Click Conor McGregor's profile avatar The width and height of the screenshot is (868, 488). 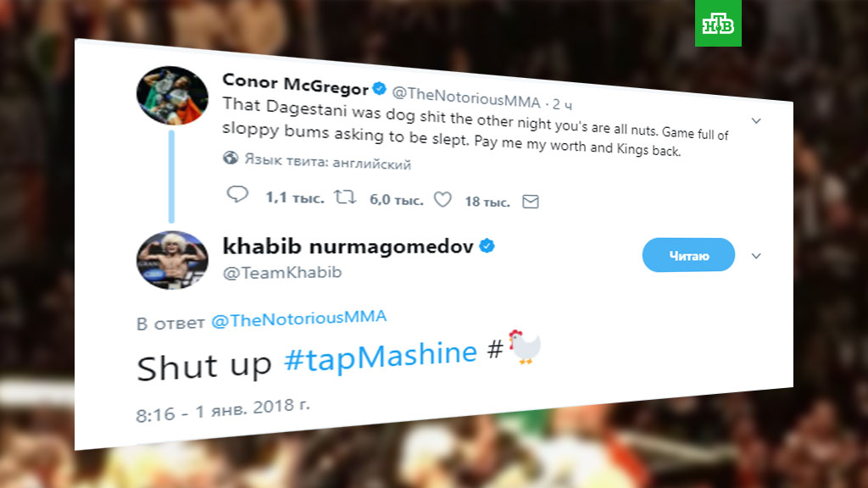[x=173, y=96]
